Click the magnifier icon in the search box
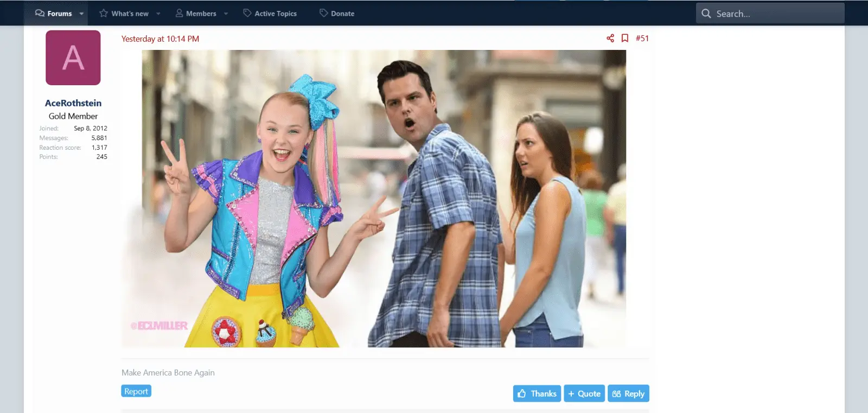This screenshot has width=868, height=413. coord(706,14)
